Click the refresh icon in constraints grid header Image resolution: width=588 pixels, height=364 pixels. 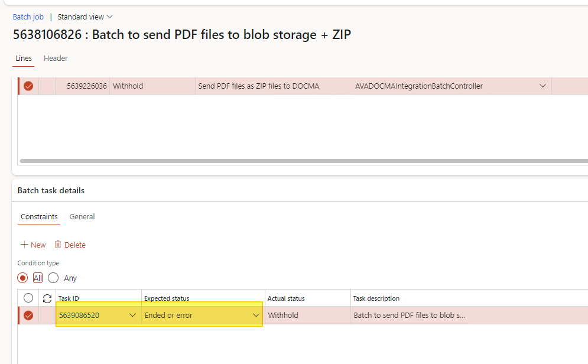(47, 298)
